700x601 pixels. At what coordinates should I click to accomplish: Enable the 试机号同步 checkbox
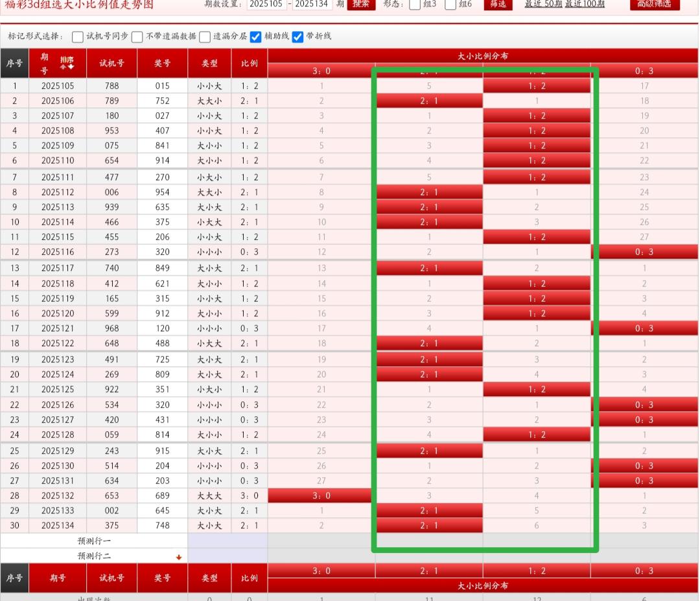point(78,37)
